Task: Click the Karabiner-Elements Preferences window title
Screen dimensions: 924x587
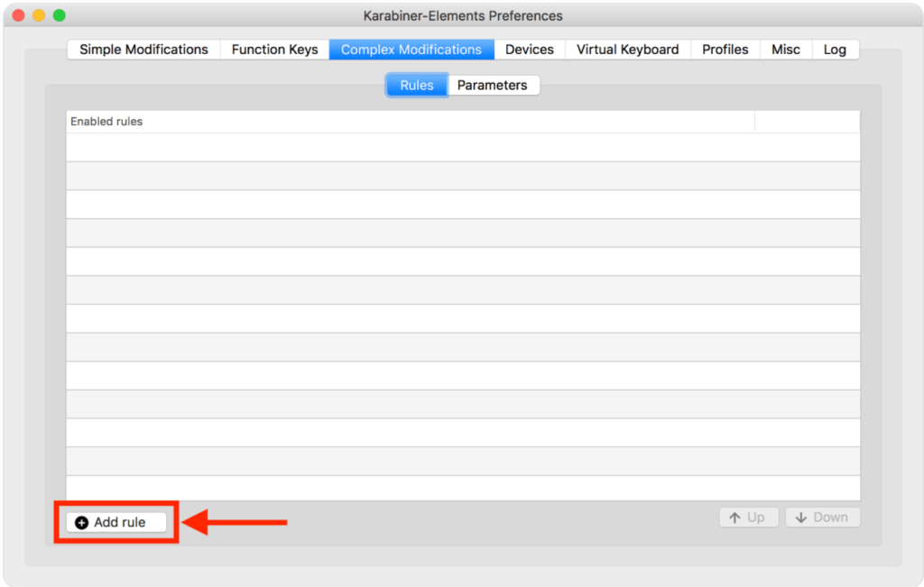Action: point(462,15)
